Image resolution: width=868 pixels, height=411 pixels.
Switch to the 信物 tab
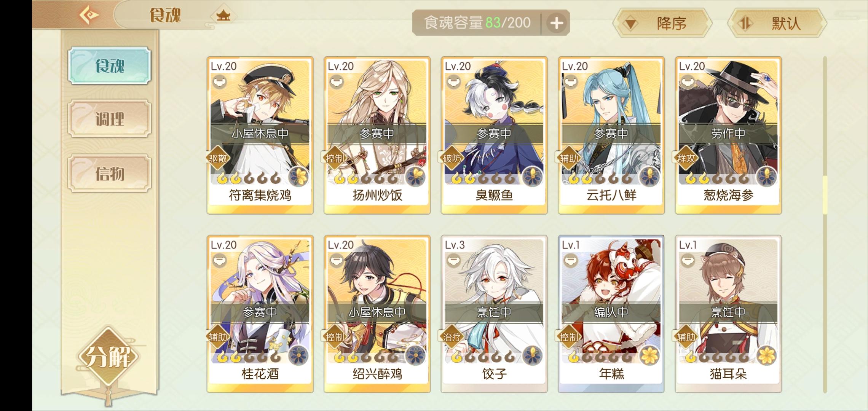point(110,173)
